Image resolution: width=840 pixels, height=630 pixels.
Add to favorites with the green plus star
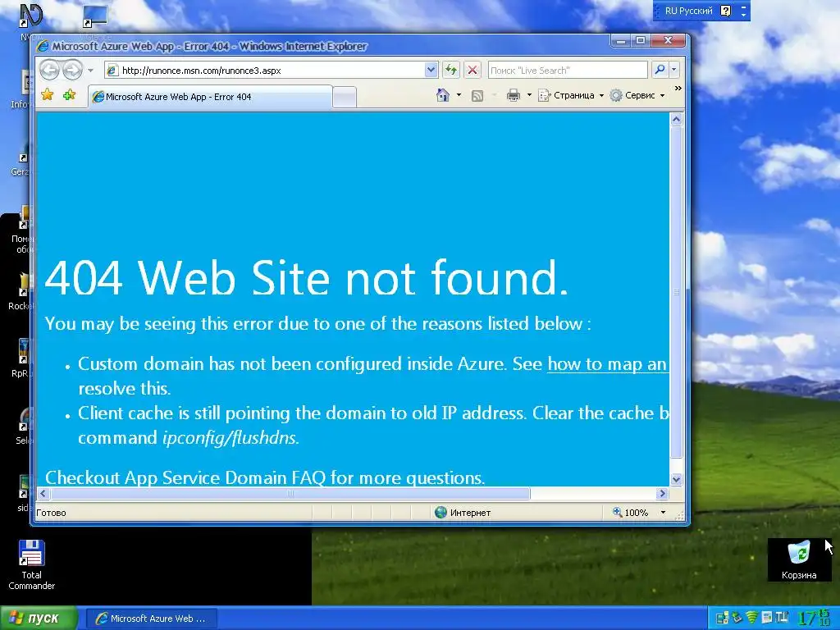coord(69,95)
